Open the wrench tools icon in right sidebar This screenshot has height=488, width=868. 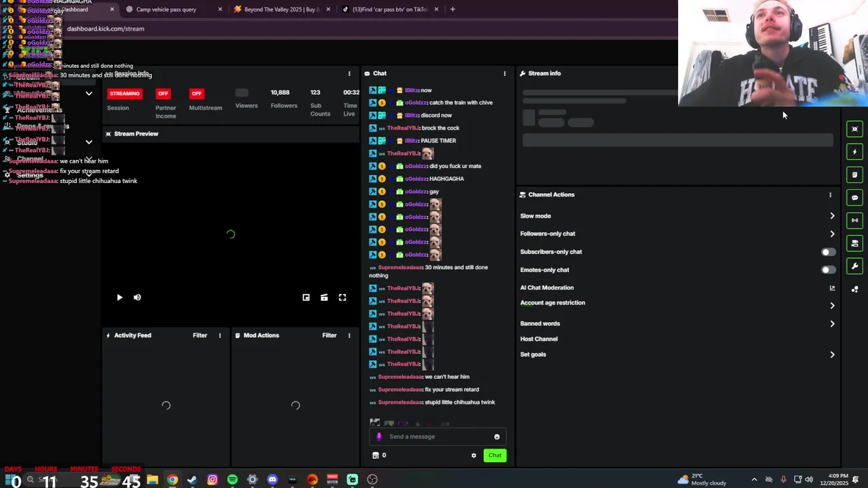coord(854,266)
